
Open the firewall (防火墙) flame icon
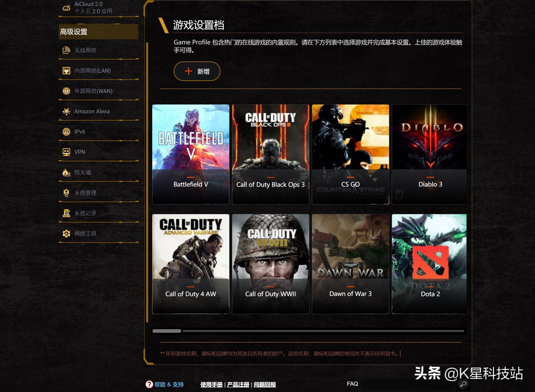coord(66,172)
